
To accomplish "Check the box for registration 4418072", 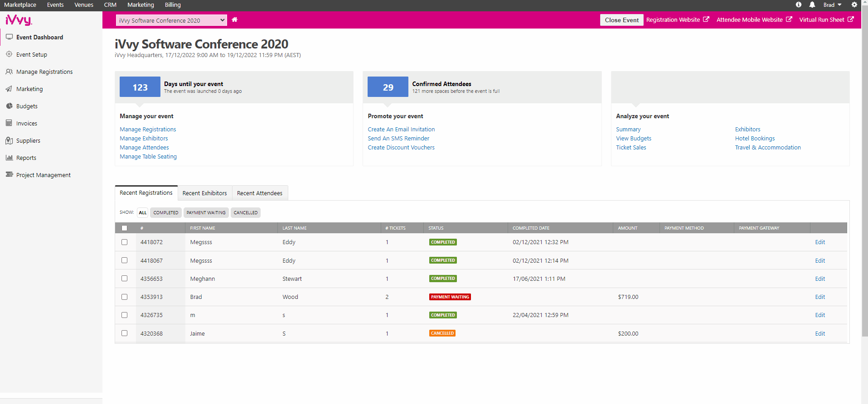I will tap(125, 242).
